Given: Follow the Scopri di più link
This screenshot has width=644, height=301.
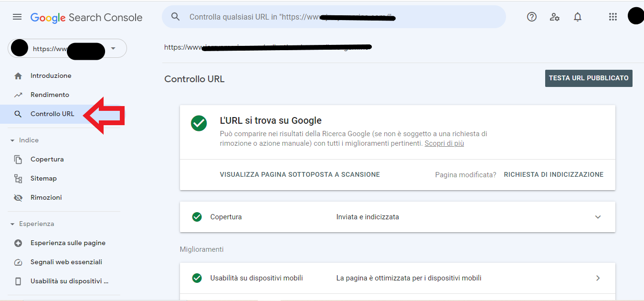Looking at the screenshot, I should point(444,143).
